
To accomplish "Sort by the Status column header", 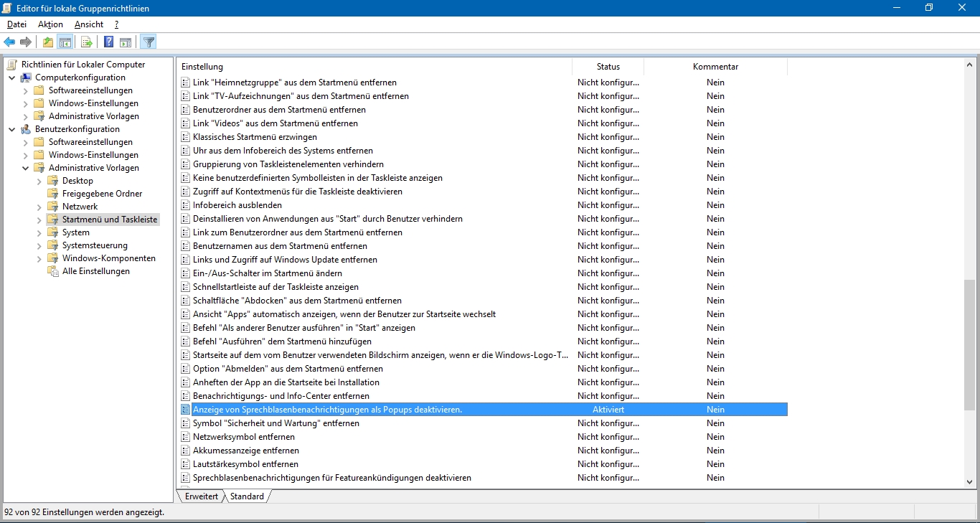I will click(608, 67).
